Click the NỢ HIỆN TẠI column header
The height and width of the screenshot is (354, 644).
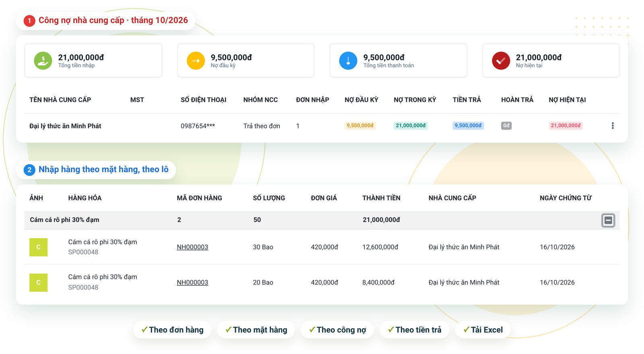[567, 100]
